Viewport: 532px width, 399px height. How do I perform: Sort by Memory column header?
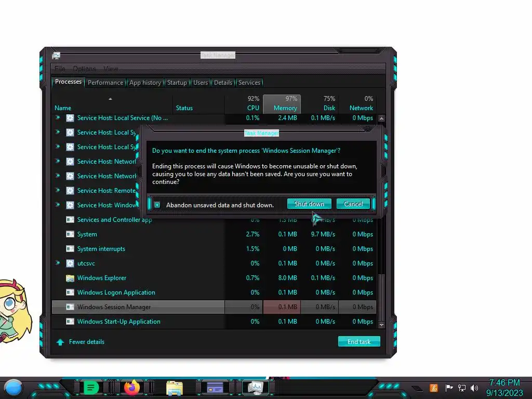(282, 103)
